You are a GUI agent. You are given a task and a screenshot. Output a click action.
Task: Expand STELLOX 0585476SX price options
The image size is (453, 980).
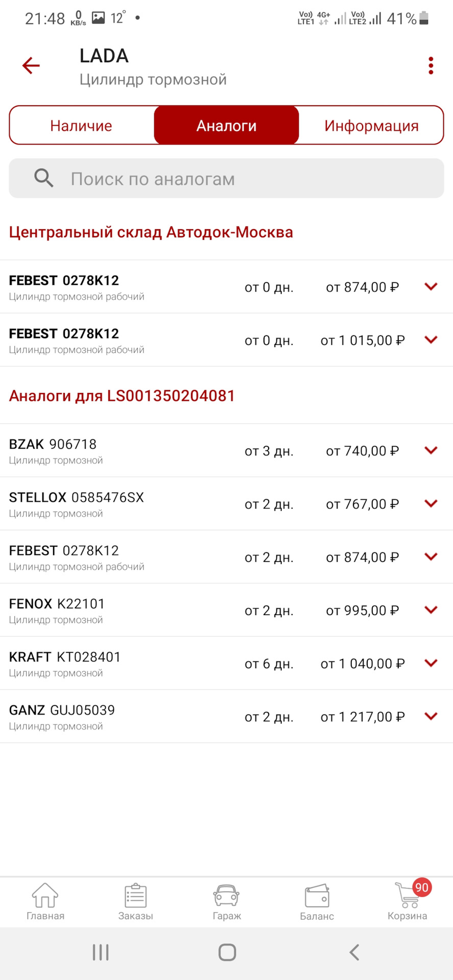point(431,503)
